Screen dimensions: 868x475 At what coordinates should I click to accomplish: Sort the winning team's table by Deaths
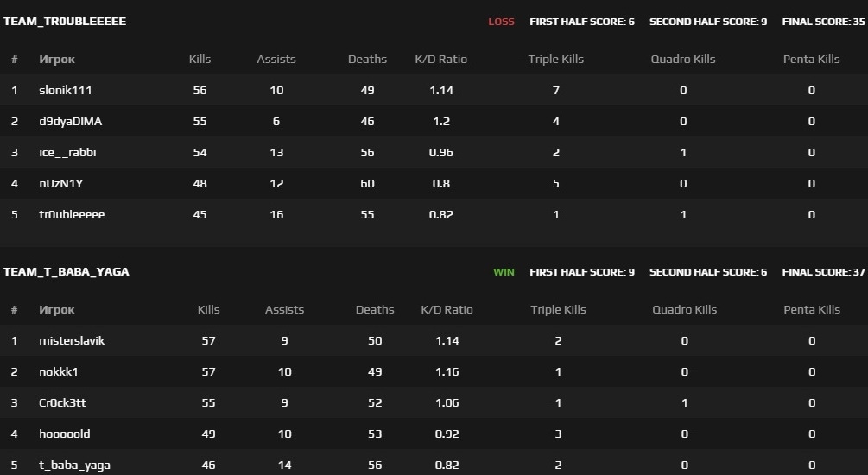pos(374,310)
